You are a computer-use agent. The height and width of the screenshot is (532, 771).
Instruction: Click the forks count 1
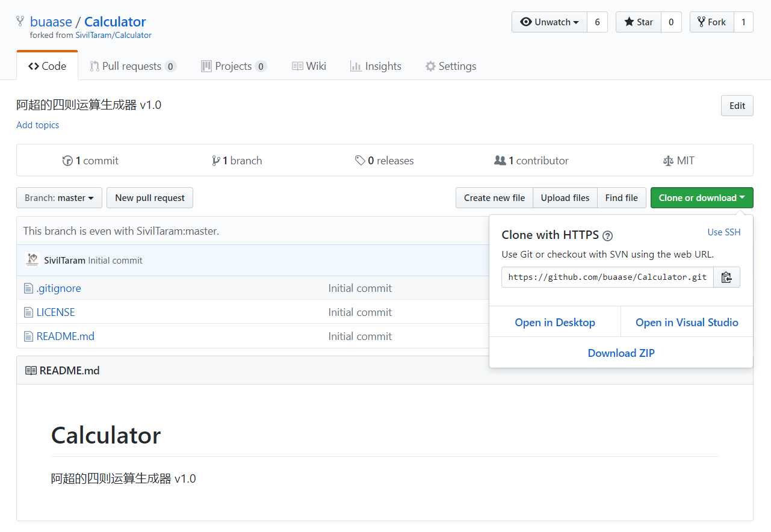(x=743, y=22)
